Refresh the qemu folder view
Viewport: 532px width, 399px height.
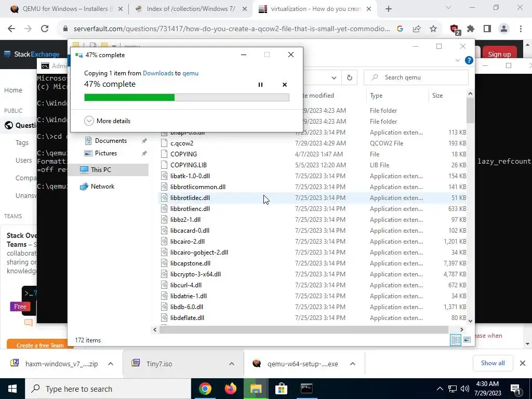tap(350, 78)
